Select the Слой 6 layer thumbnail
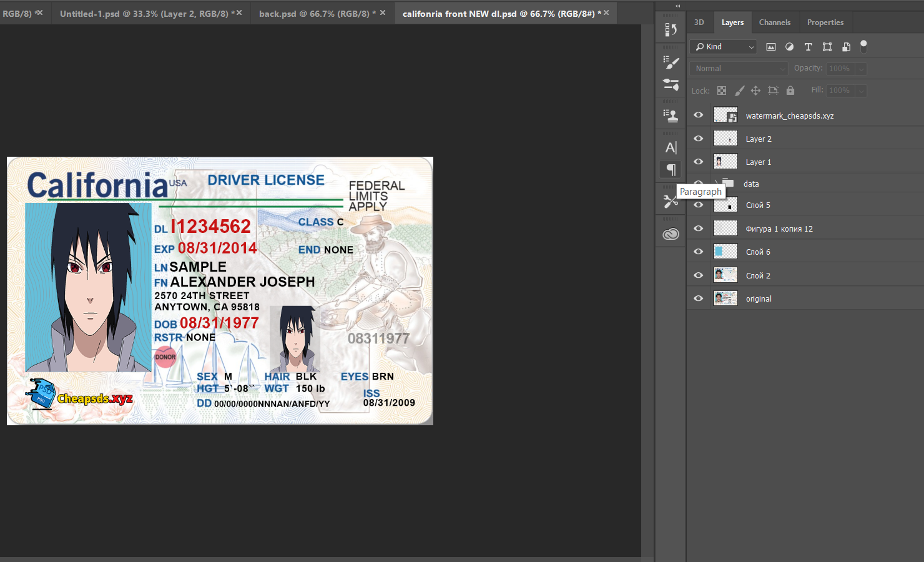 tap(725, 252)
